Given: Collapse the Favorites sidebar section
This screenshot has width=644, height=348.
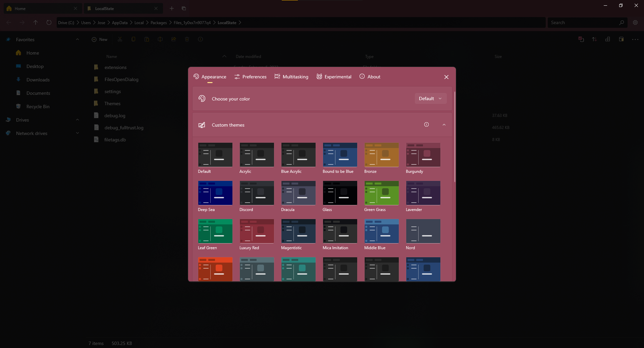Looking at the screenshot, I should point(77,39).
